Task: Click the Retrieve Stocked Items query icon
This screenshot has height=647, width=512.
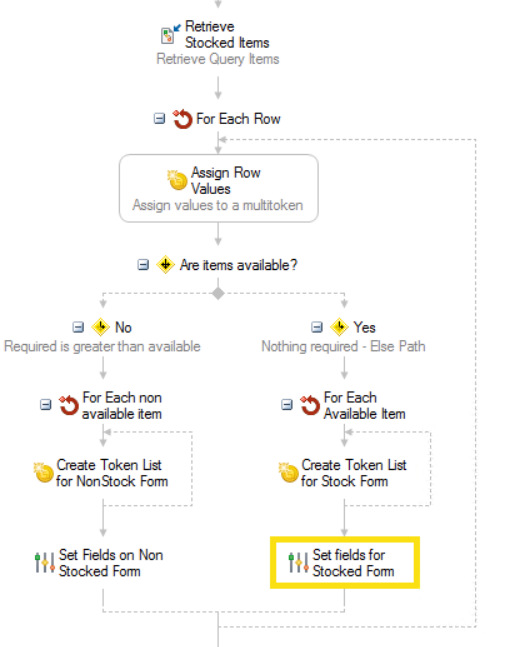Action: click(170, 34)
